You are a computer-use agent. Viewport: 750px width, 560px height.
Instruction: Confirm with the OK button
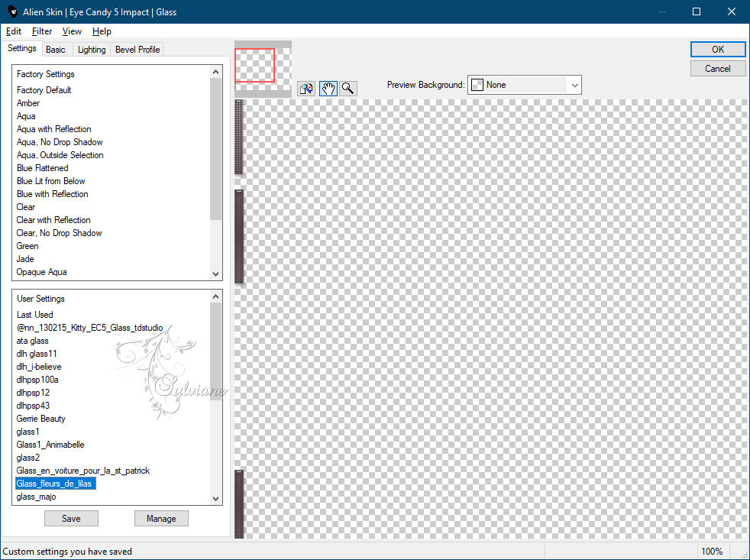pyautogui.click(x=717, y=50)
